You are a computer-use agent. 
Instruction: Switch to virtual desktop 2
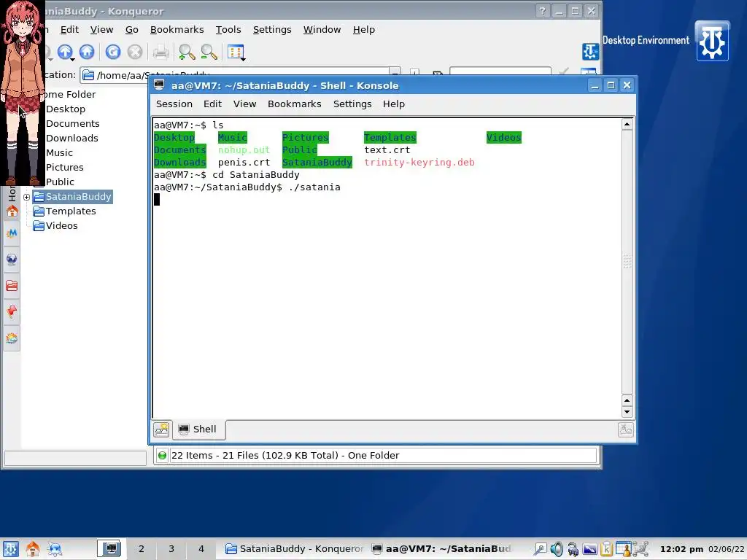tap(142, 548)
